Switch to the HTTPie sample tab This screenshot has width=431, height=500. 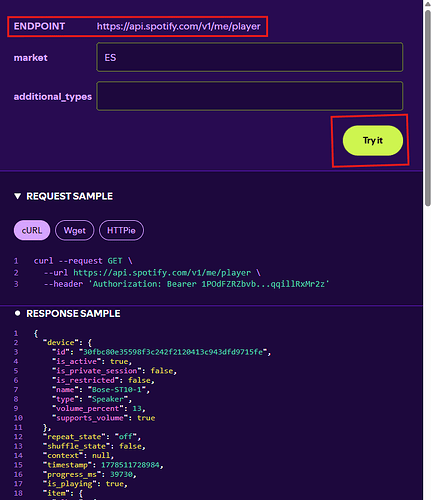click(121, 230)
